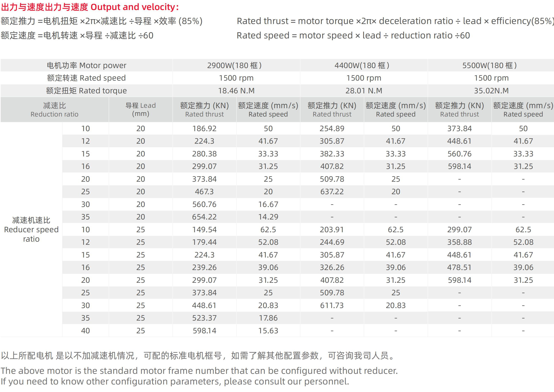Click the Rated thrust formula text in English
Screen dimensions: 554x392
tap(395, 21)
